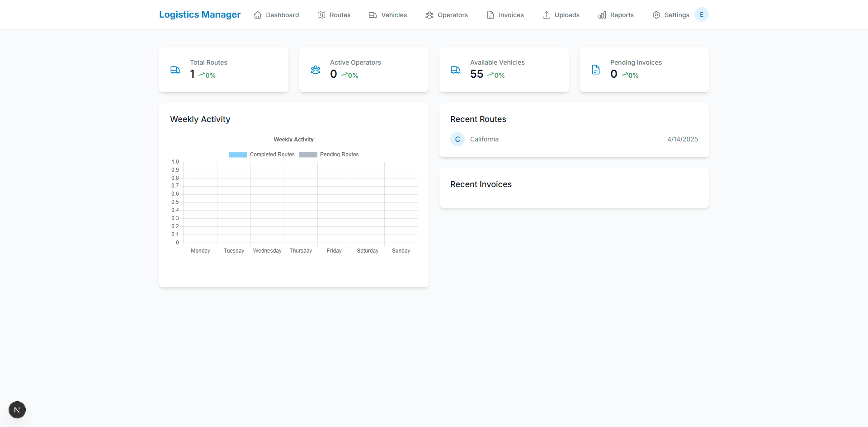
Task: Click the Wednesday axis label
Action: 267,251
